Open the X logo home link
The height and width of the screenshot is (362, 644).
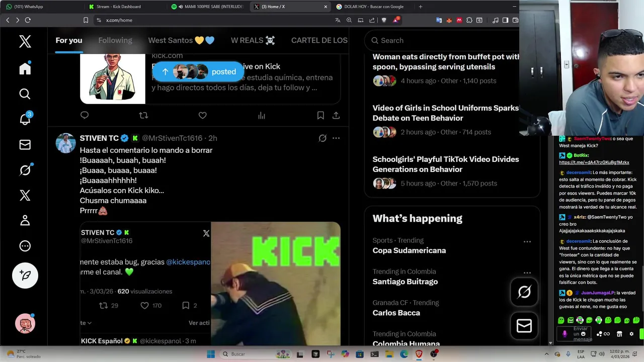[x=25, y=41]
